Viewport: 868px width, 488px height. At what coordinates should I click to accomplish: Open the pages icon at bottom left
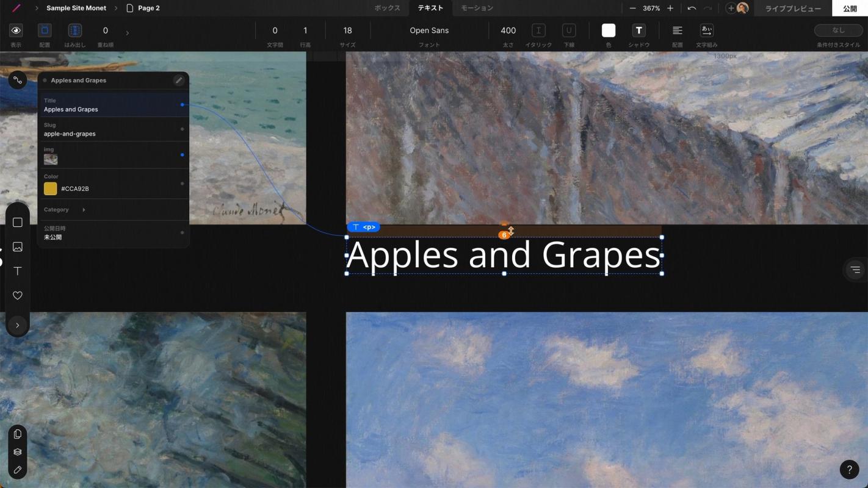[18, 434]
